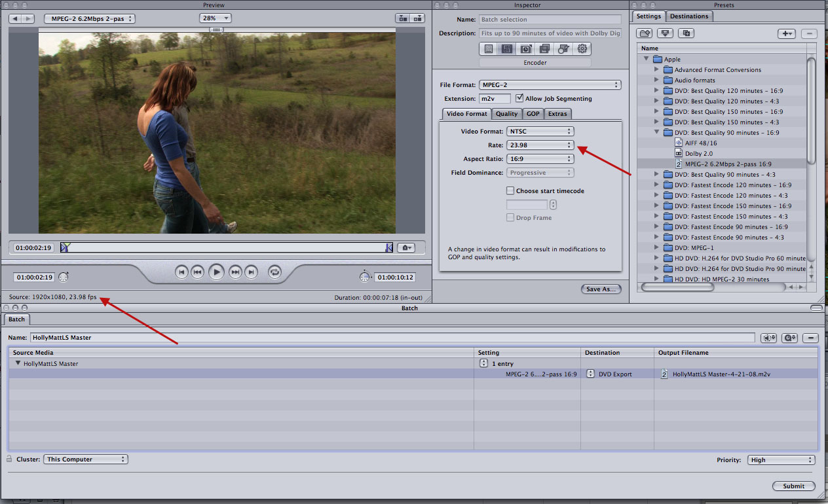
Task: Expand the Audio formats folder
Action: 656,80
